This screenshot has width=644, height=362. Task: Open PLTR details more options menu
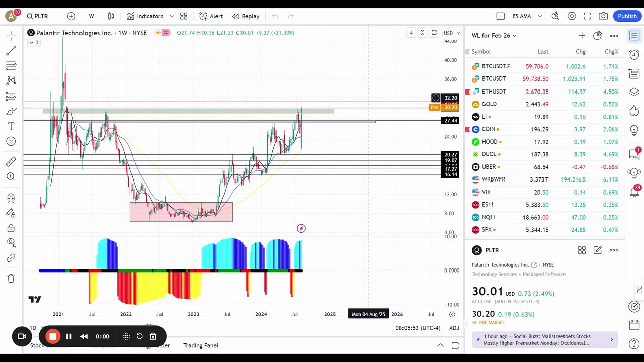coord(614,250)
